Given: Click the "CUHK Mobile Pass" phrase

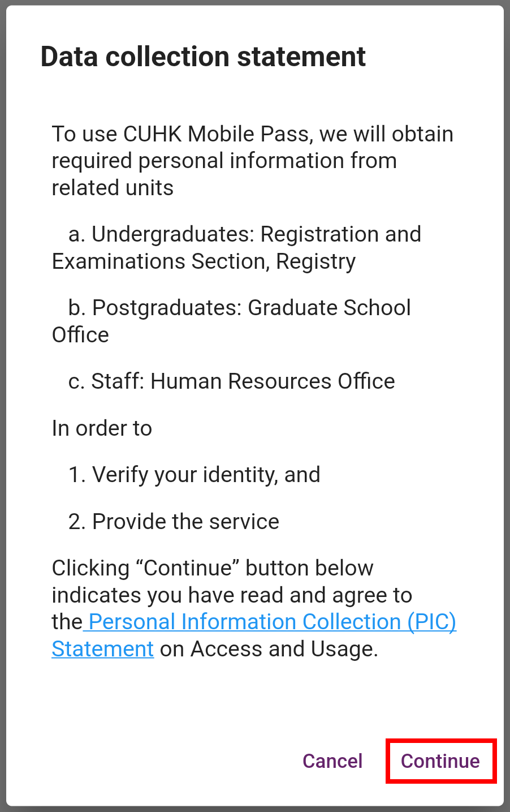Looking at the screenshot, I should pos(217,134).
